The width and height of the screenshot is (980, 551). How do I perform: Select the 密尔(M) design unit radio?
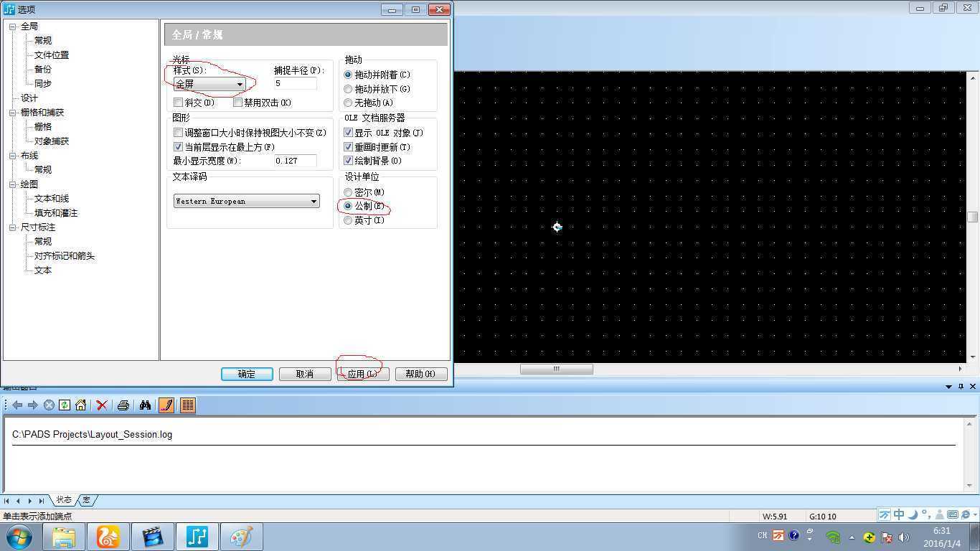click(349, 192)
